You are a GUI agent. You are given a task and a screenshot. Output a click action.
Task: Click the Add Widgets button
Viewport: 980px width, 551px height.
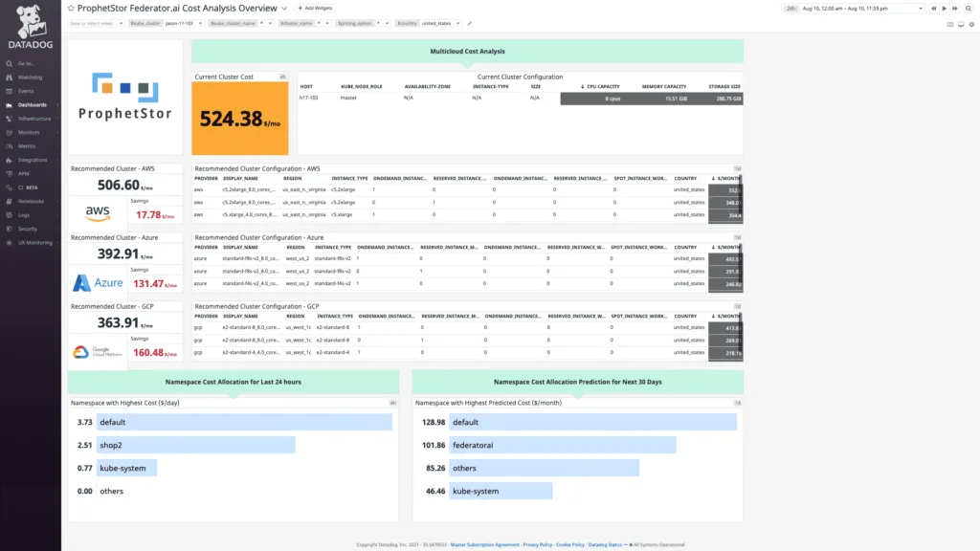[x=315, y=8]
